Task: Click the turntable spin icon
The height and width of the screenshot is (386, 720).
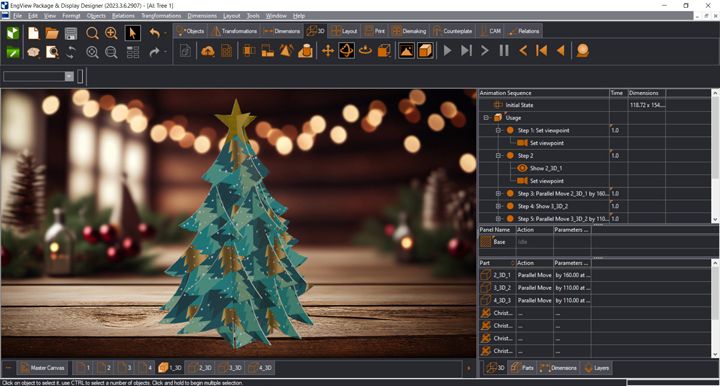Action: [x=365, y=50]
